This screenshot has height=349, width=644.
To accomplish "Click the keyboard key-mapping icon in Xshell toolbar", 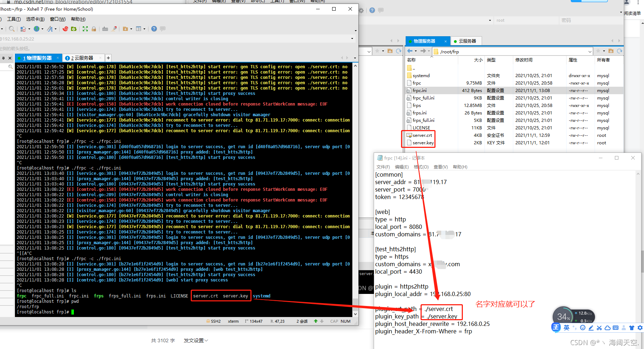I will click(x=105, y=29).
